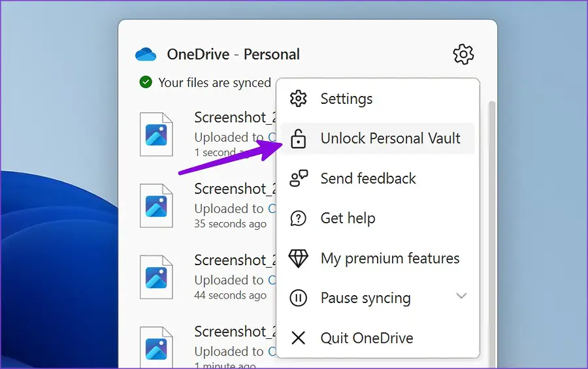Open the first screenshot file thumbnail
This screenshot has width=588, height=369.
tap(156, 135)
